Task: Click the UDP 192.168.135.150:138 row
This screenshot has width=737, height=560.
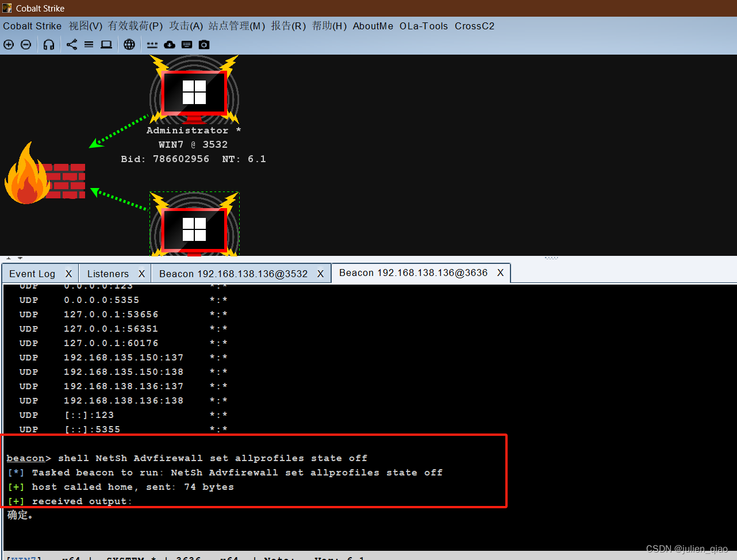Action: click(x=123, y=372)
